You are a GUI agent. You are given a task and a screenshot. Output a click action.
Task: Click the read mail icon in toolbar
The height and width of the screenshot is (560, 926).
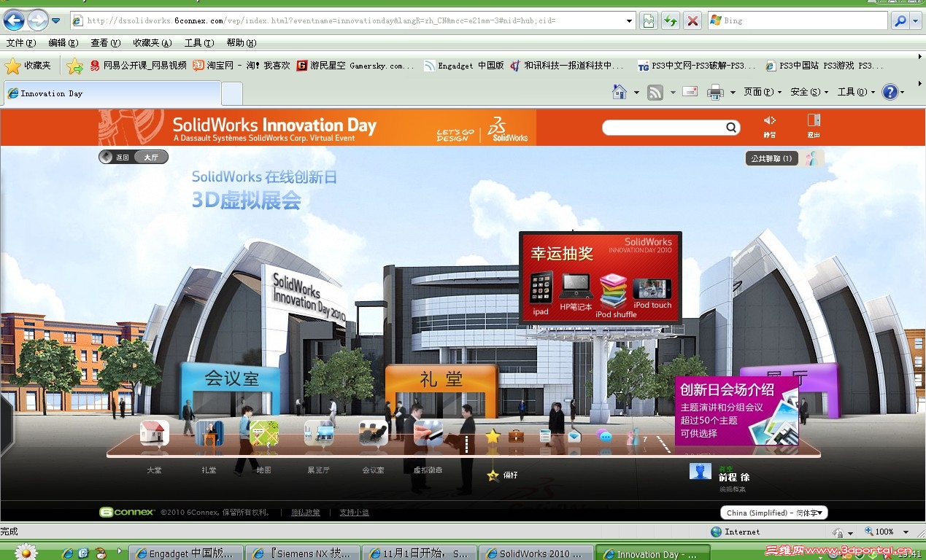click(x=690, y=92)
